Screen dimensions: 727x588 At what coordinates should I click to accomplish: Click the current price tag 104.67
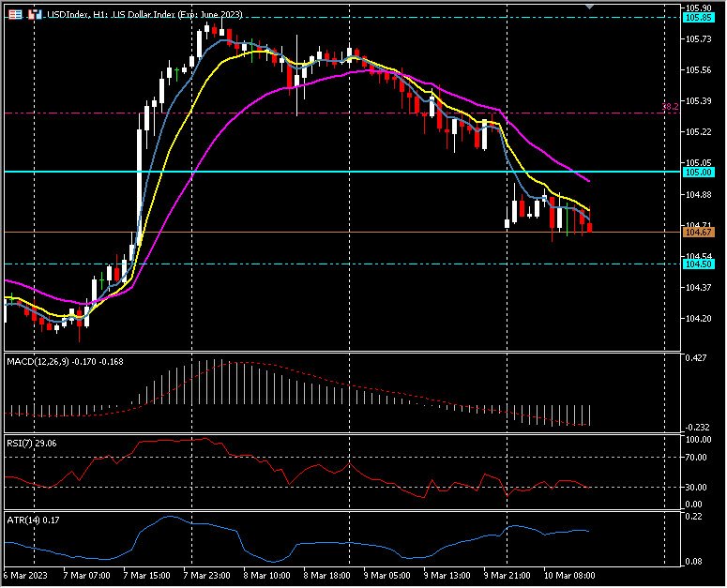(x=697, y=232)
